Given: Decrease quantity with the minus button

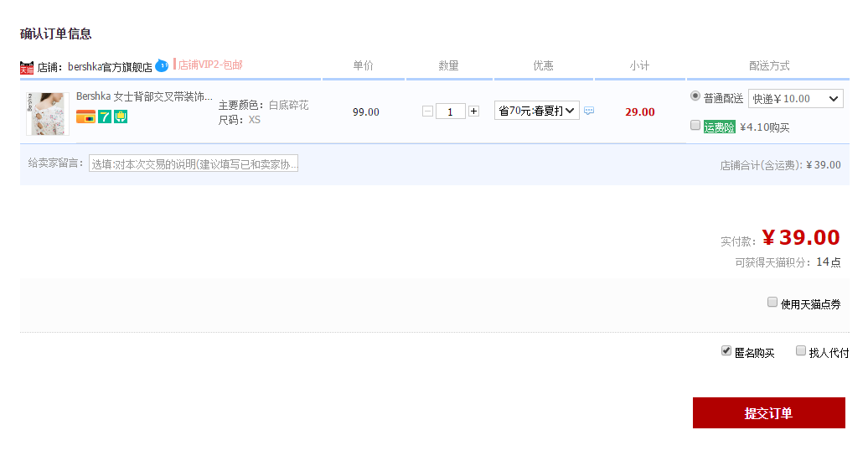Looking at the screenshot, I should coord(427,111).
